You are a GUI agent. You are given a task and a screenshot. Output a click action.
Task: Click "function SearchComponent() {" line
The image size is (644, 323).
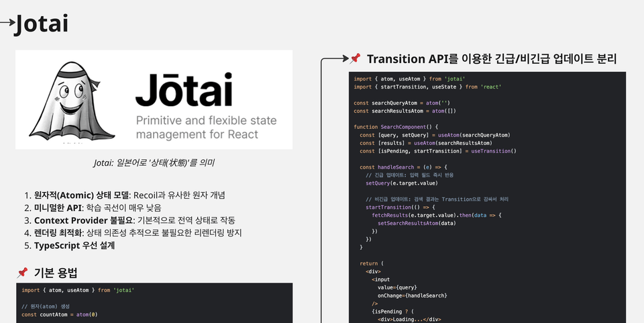click(x=396, y=127)
